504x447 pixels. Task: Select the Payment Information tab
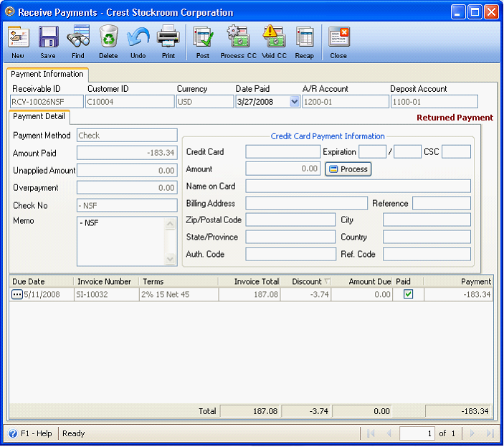[x=47, y=75]
